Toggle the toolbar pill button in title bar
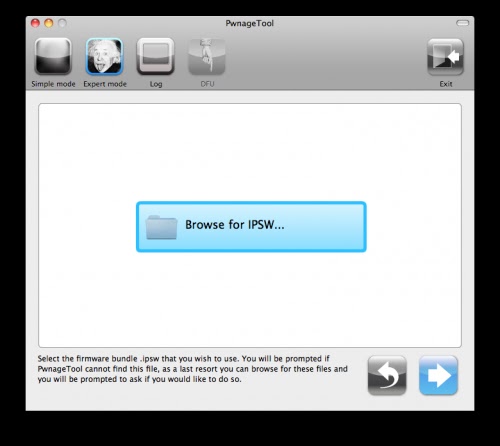The width and height of the screenshot is (500, 446). 462,23
